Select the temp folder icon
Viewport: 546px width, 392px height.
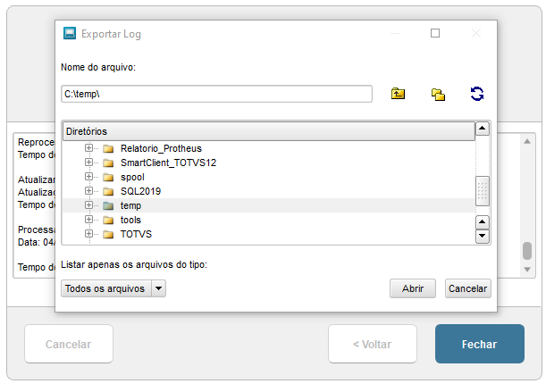(x=108, y=205)
